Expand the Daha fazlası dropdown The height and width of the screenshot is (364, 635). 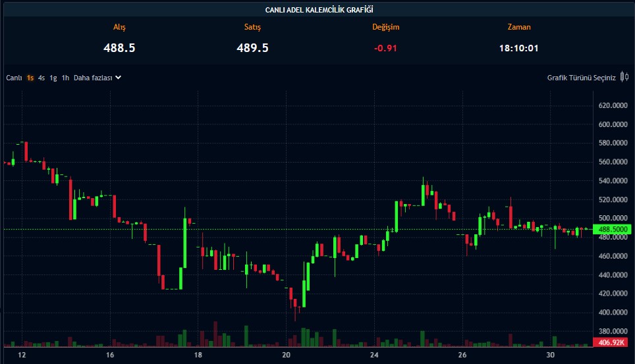point(93,78)
